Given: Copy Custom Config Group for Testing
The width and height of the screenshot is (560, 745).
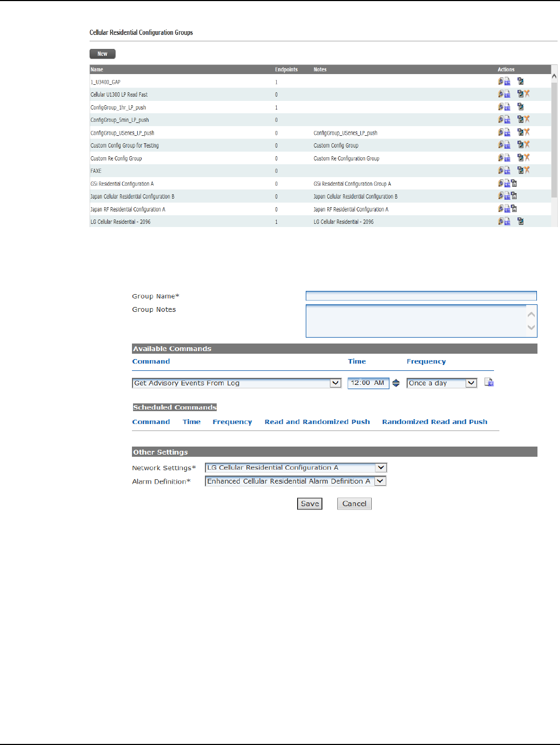Looking at the screenshot, I should [507, 145].
